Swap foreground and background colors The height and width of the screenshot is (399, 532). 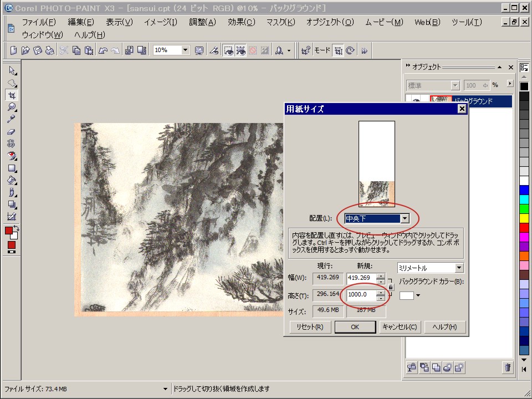[16, 228]
